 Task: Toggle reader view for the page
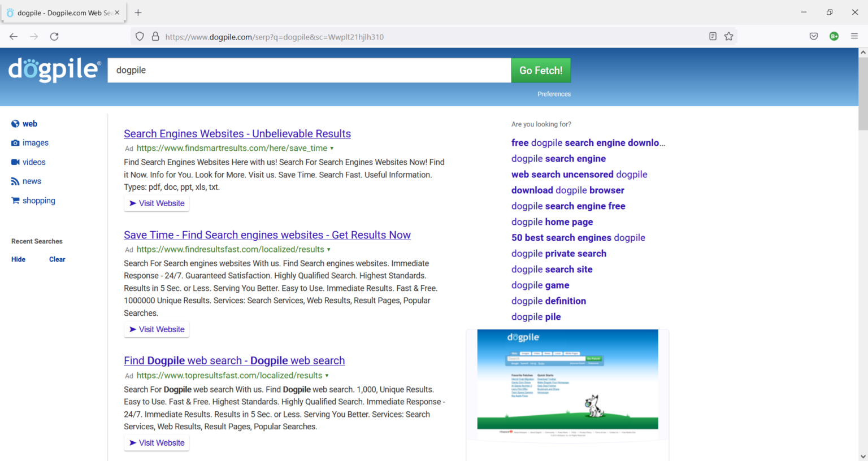tap(713, 36)
